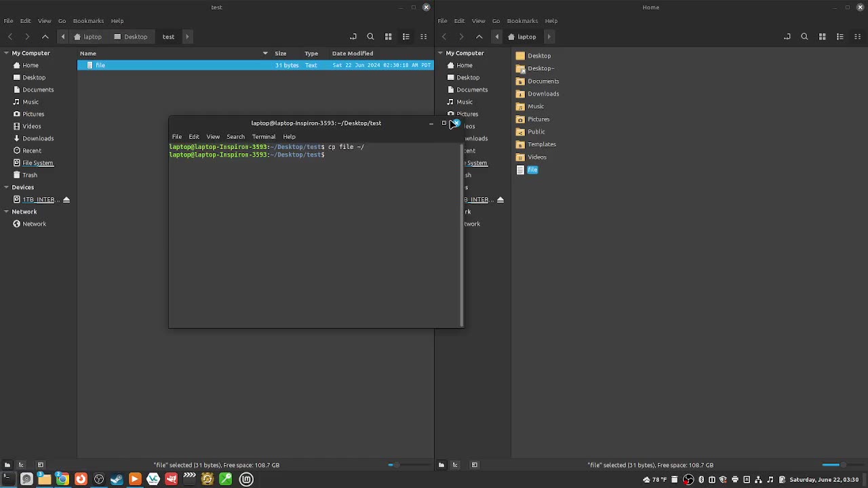
Task: Open View menu in Home window
Action: tap(478, 21)
